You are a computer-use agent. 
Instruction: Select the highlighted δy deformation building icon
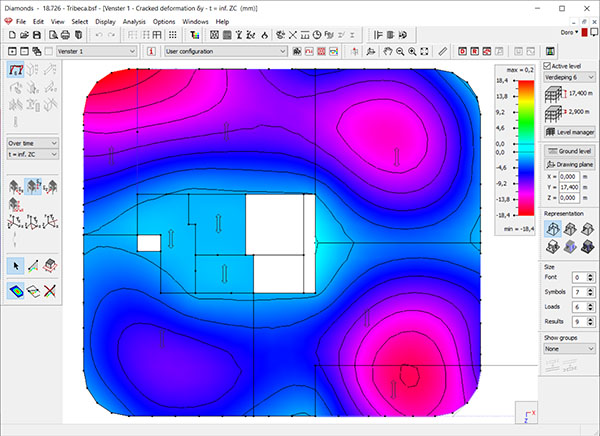pyautogui.click(x=33, y=187)
